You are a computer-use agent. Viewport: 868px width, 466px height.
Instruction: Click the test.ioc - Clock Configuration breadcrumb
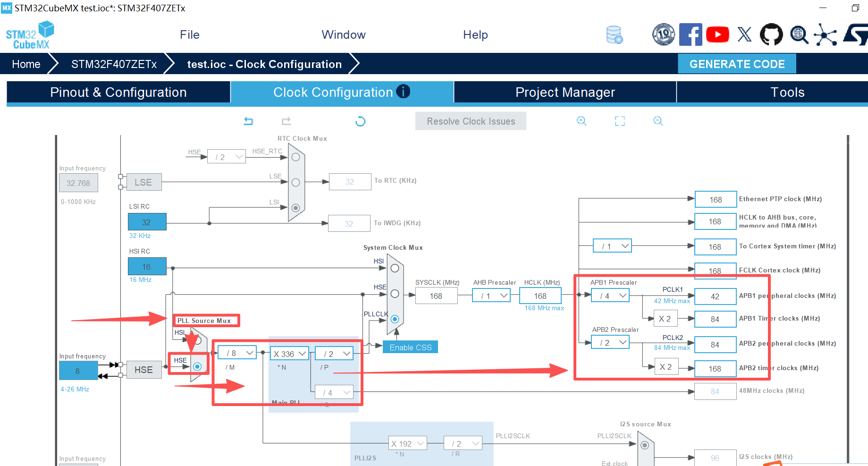pyautogui.click(x=264, y=64)
